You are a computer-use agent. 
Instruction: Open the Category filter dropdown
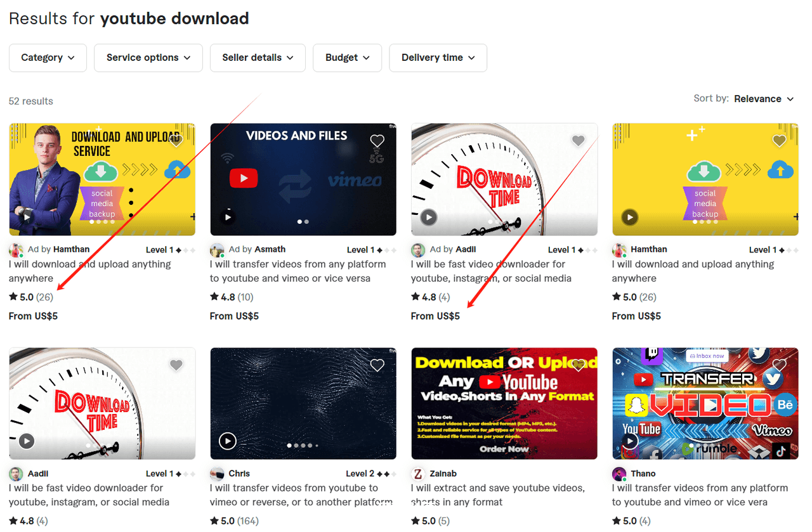48,58
